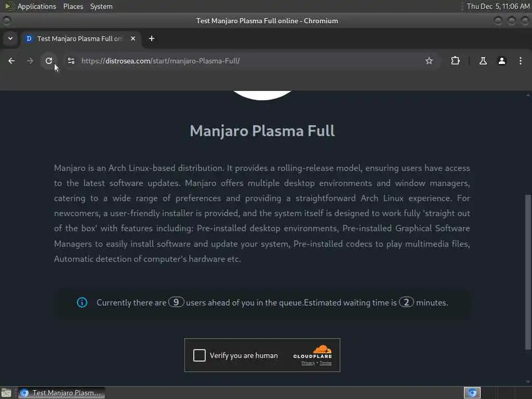Open the Applications menu
This screenshot has width=532, height=399.
pos(37,6)
